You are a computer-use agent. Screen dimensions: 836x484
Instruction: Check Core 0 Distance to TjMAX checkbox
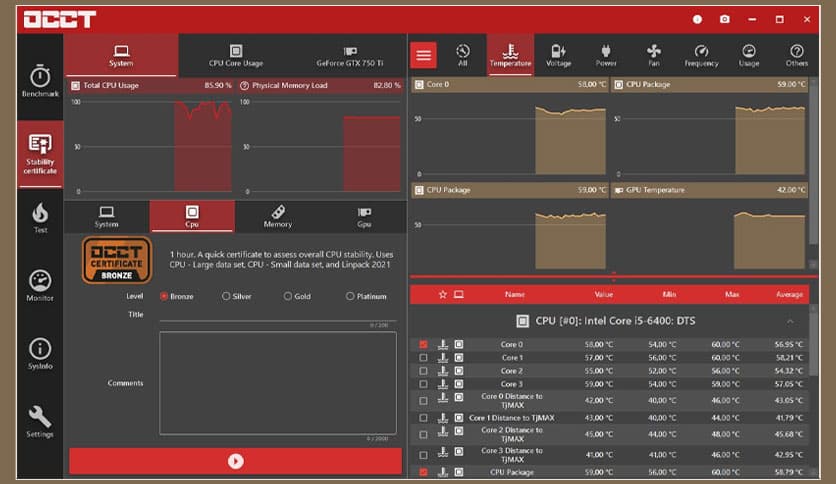click(423, 400)
